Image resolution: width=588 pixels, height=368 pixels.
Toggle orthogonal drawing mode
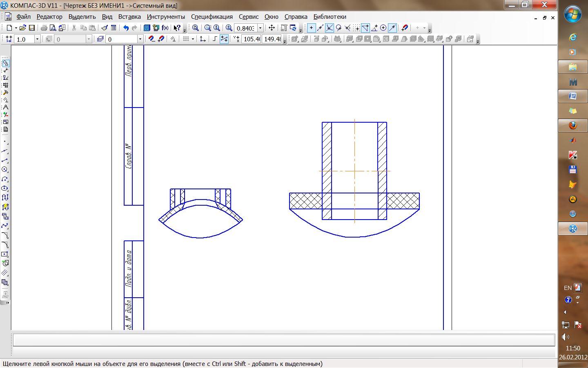tap(215, 39)
